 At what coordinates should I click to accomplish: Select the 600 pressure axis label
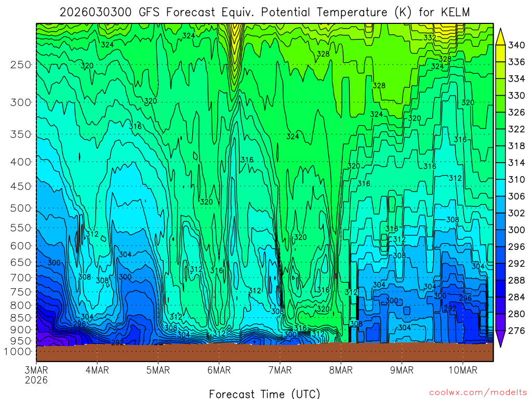(x=21, y=246)
